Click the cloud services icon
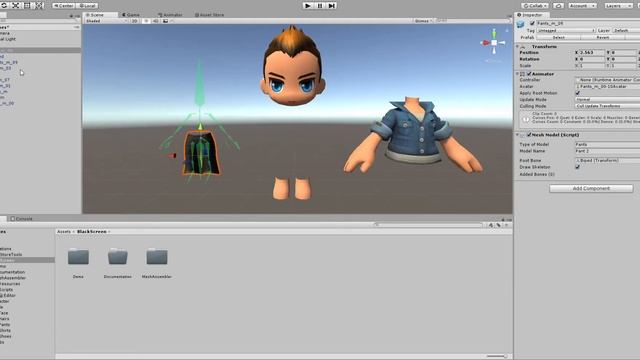 pyautogui.click(x=558, y=6)
